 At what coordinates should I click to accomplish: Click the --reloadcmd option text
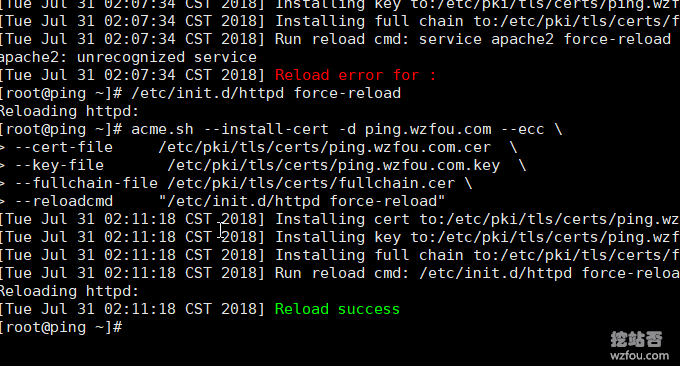(64, 201)
